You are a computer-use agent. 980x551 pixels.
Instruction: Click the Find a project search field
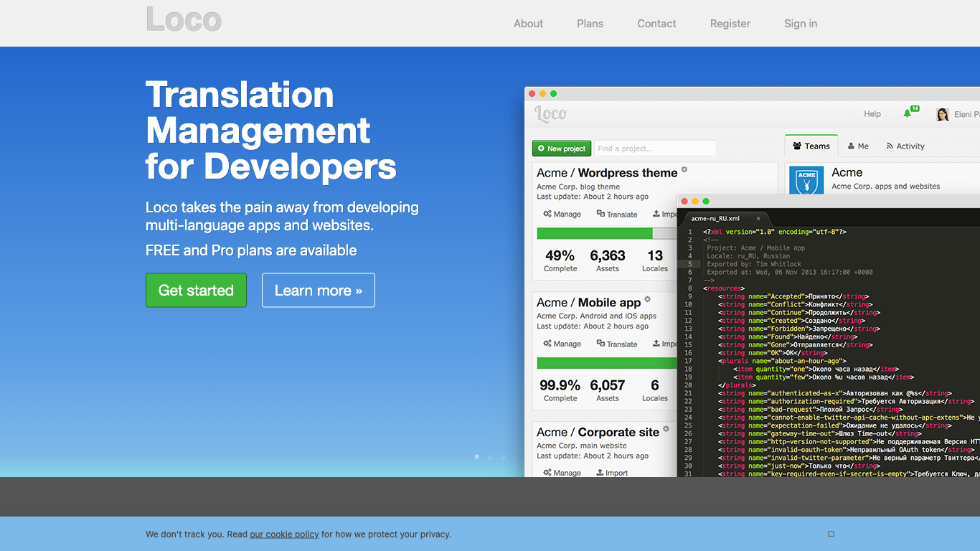click(x=655, y=149)
